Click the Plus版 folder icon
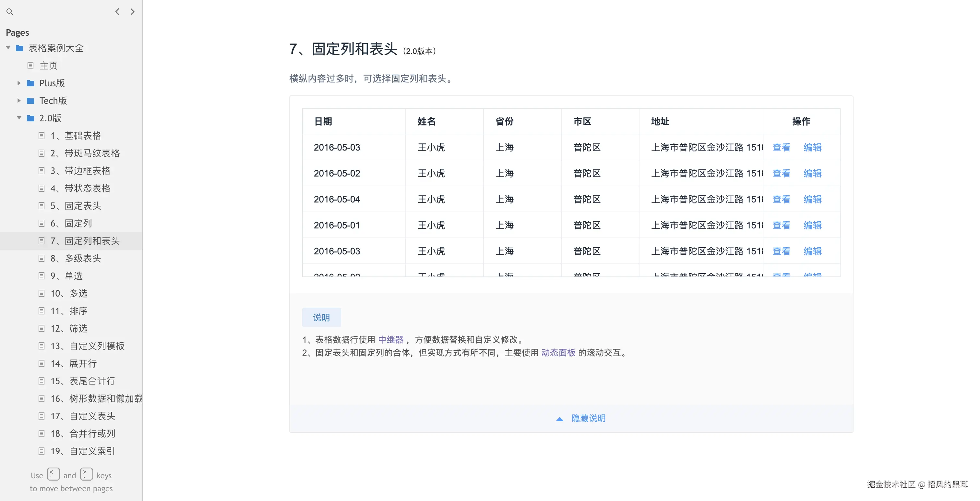Viewport: 980px width, 501px height. [x=30, y=83]
